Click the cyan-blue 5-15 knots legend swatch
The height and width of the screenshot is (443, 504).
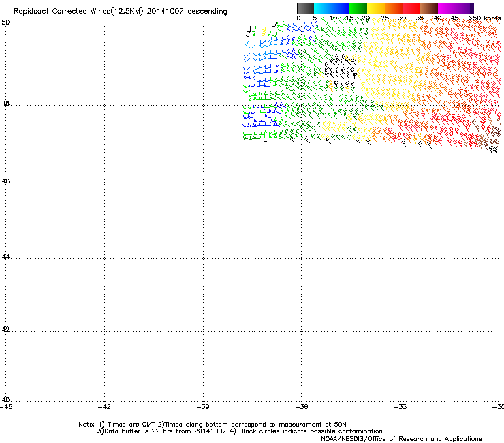point(332,8)
